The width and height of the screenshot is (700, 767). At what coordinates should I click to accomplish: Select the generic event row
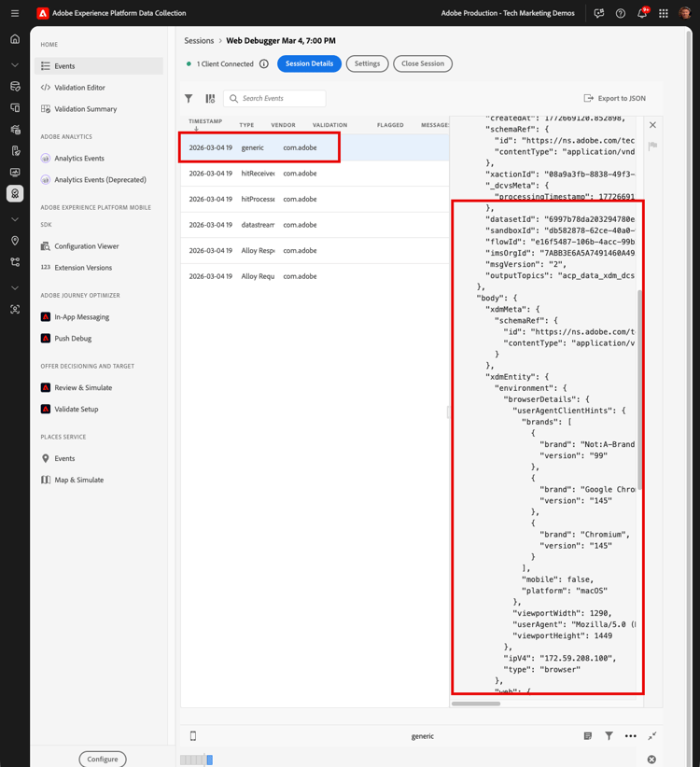(315, 147)
